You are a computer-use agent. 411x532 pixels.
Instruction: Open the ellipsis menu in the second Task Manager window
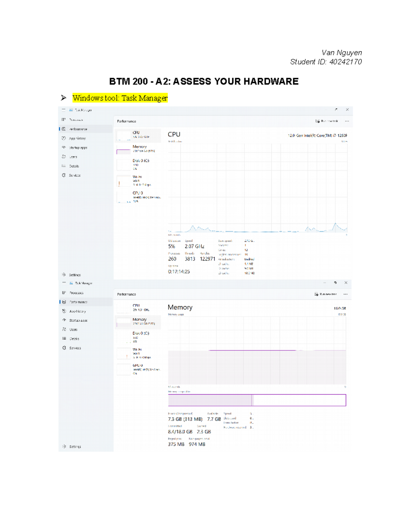pos(345,294)
